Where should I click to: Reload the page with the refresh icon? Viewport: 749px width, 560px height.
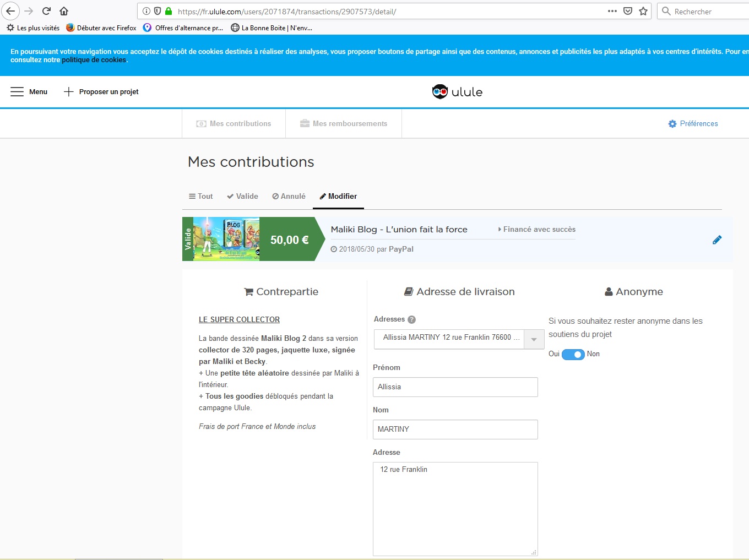[x=47, y=11]
